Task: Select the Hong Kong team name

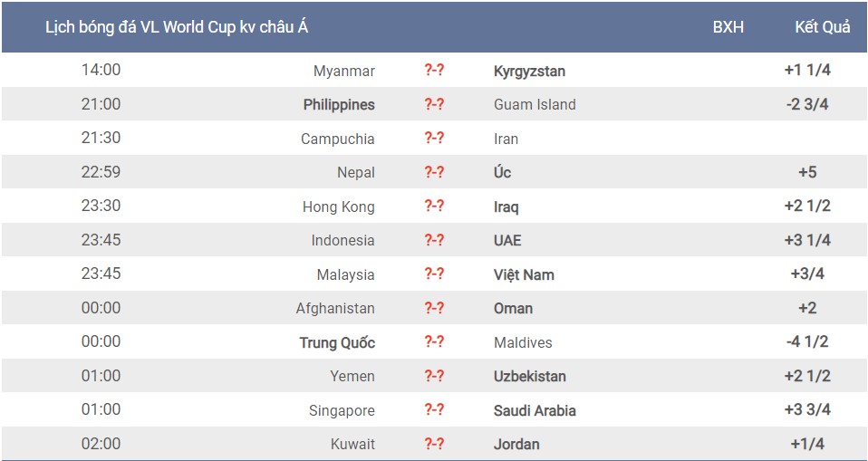Action: 339,206
